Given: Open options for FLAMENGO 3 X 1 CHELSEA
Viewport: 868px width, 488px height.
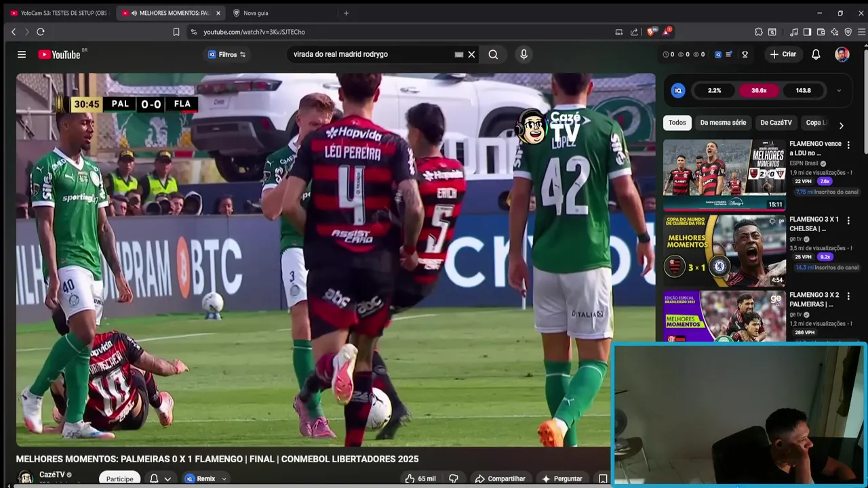Looking at the screenshot, I should pyautogui.click(x=848, y=221).
